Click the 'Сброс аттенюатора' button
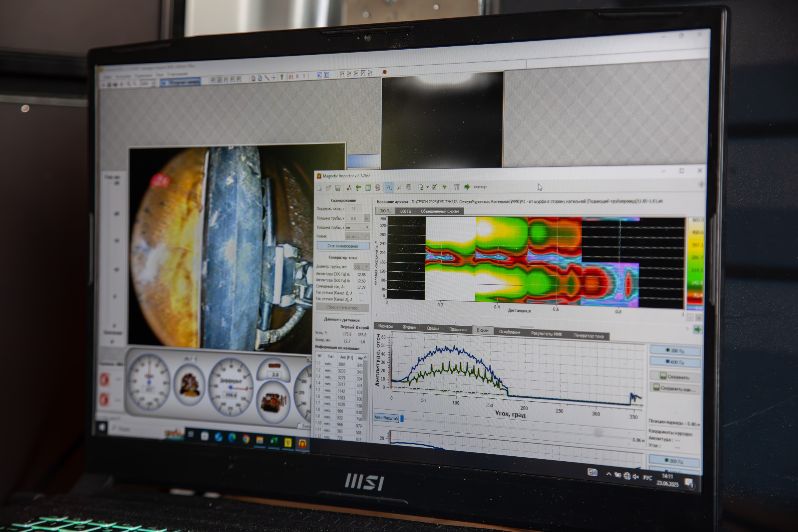The height and width of the screenshot is (532, 798). (x=342, y=308)
